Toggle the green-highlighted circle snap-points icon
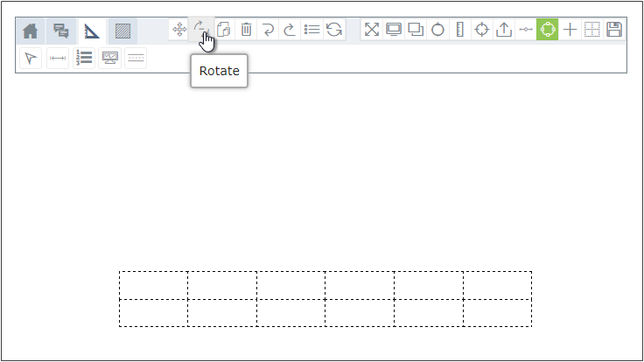 click(x=548, y=30)
